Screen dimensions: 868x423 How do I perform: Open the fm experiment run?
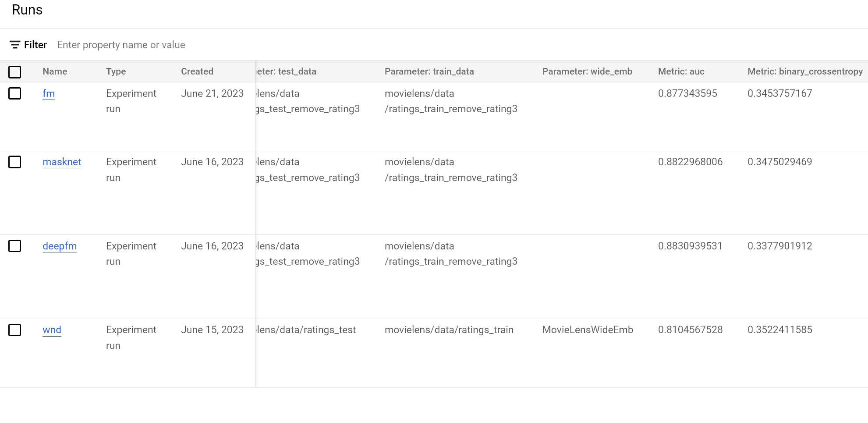click(x=49, y=93)
